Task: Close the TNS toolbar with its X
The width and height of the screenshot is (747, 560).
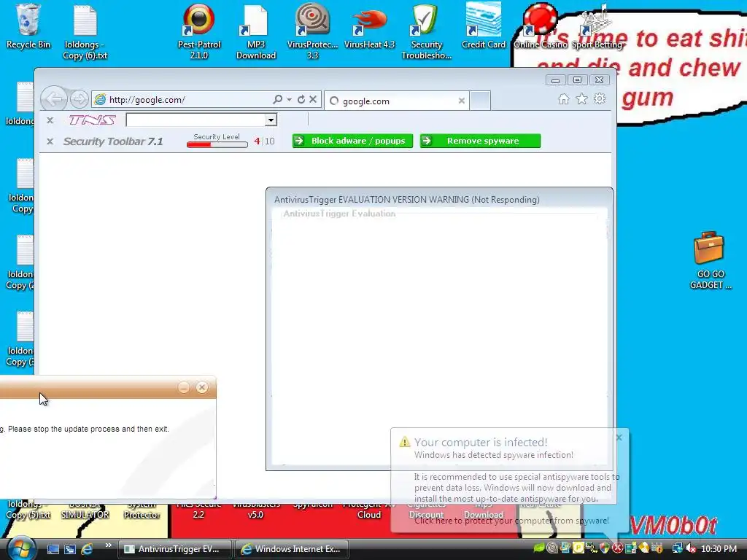Action: coord(50,120)
